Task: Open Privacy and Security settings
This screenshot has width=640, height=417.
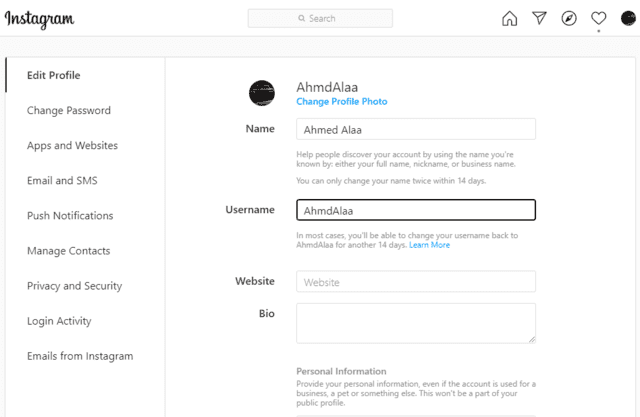Action: point(74,286)
